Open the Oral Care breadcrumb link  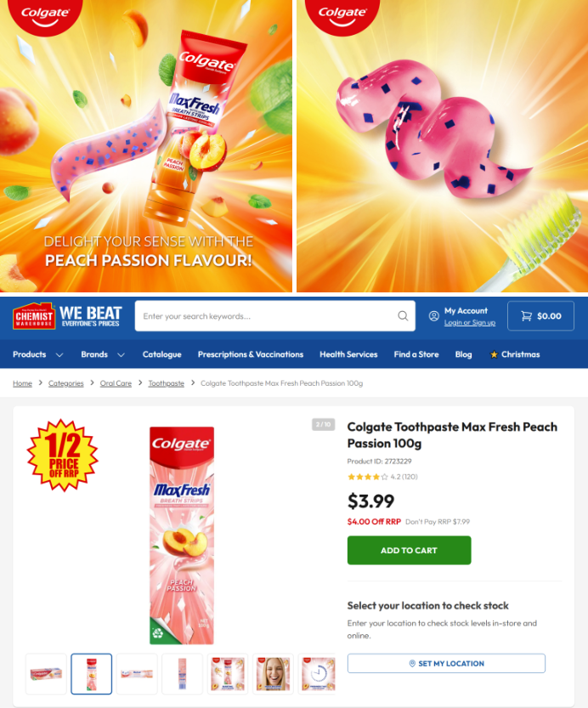click(x=116, y=383)
